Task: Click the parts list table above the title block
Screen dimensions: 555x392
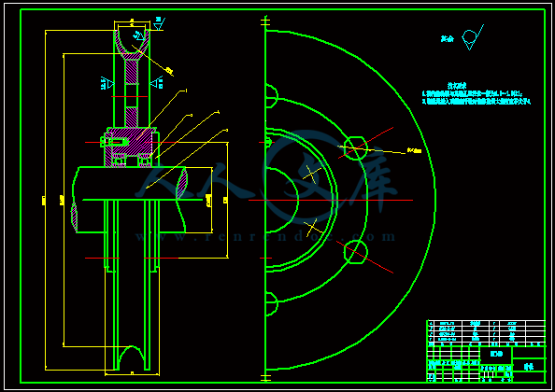Action: point(487,333)
